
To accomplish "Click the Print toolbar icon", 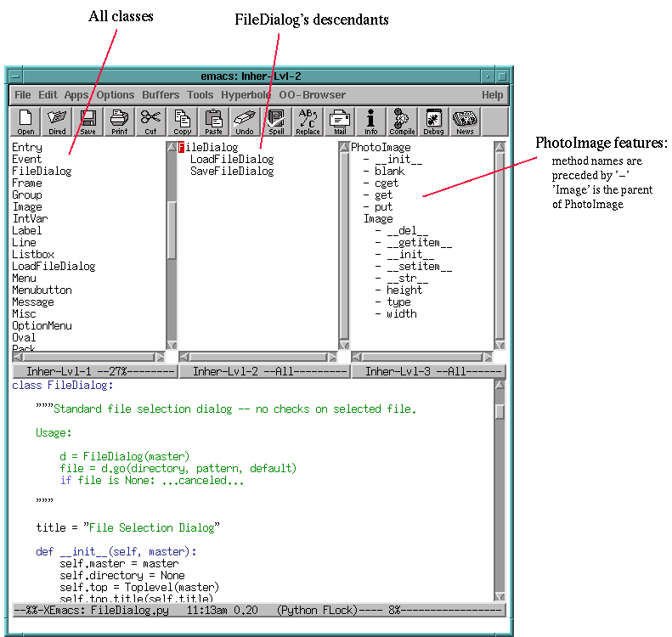I will (119, 122).
